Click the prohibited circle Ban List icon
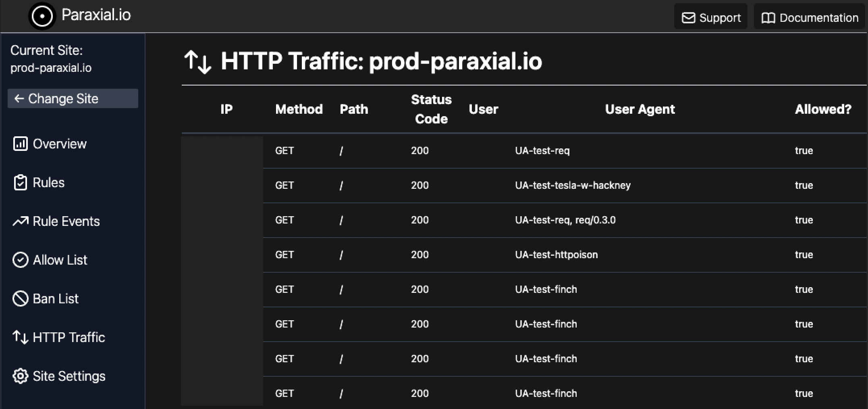This screenshot has width=868, height=409. tap(20, 298)
